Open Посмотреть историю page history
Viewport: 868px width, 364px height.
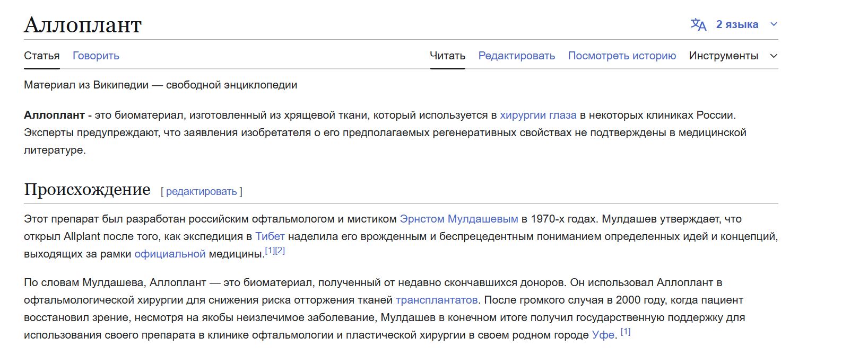coord(622,56)
